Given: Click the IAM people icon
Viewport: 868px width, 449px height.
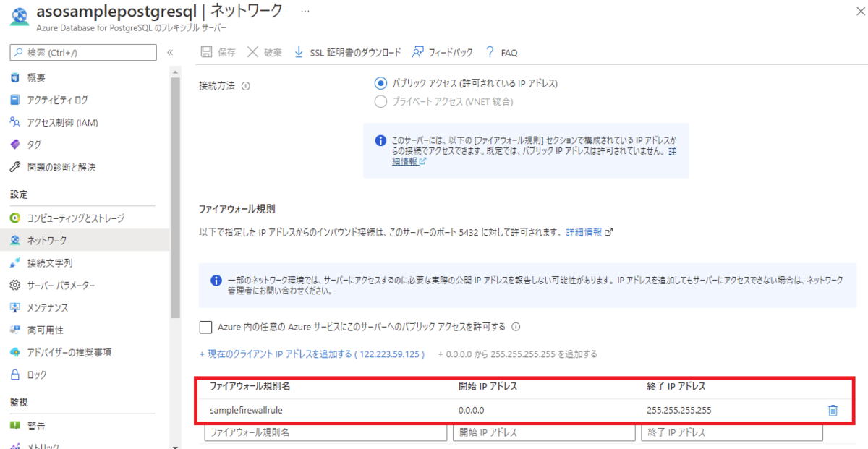Looking at the screenshot, I should pos(15,122).
